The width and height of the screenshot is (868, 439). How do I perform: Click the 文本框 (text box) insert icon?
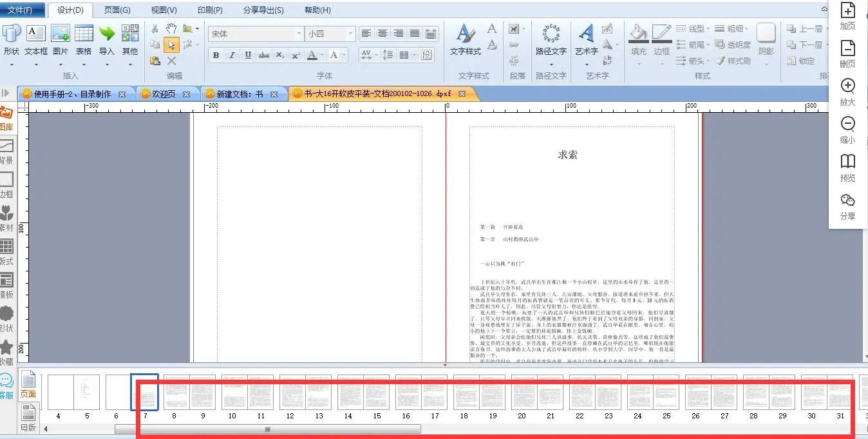click(35, 34)
